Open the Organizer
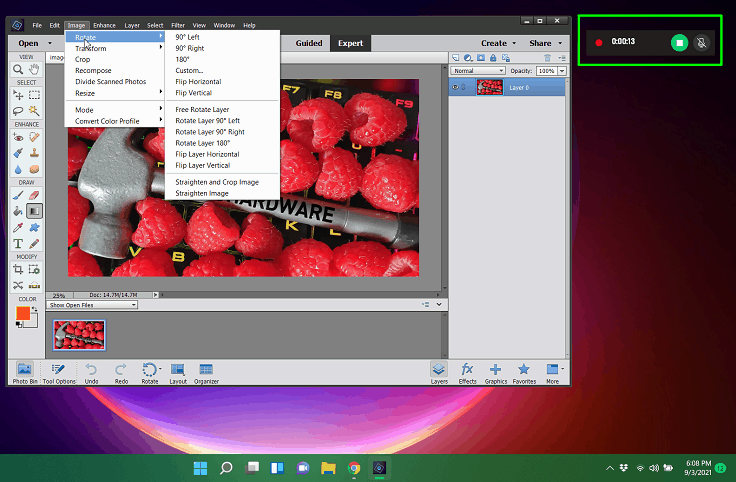 tap(206, 373)
